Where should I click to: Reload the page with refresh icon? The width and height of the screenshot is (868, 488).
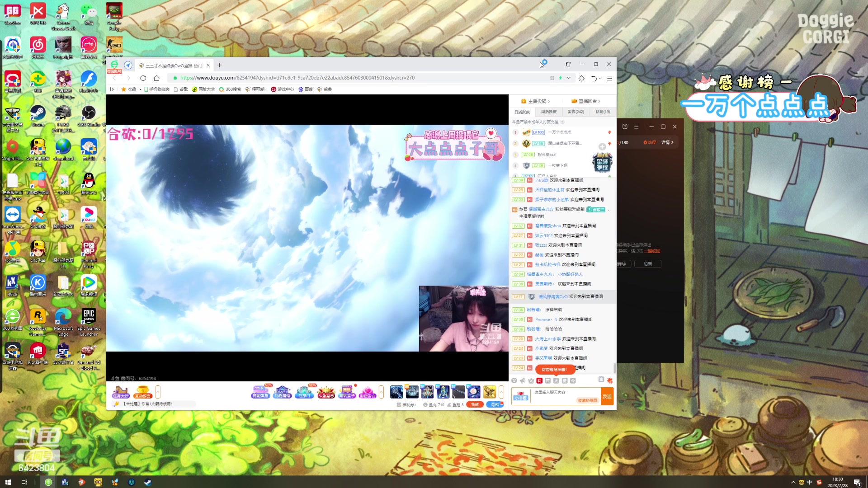click(x=143, y=78)
